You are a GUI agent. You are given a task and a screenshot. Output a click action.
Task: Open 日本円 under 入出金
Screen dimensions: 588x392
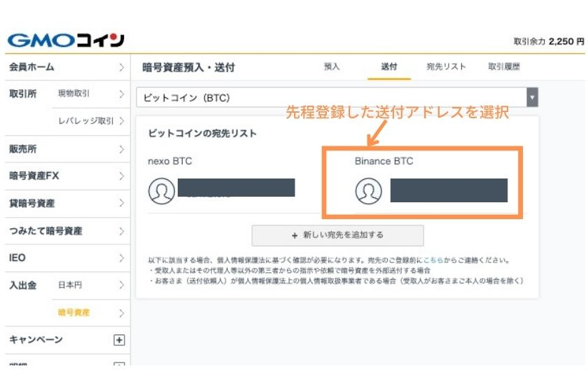point(91,285)
